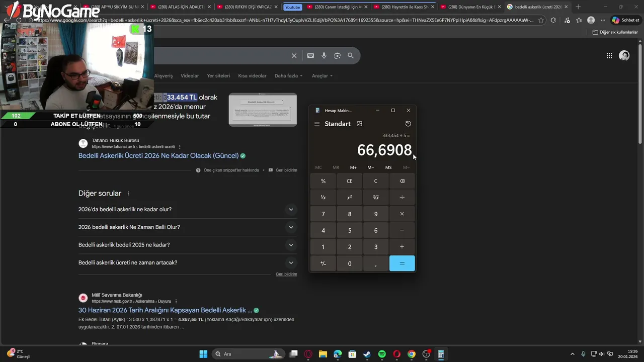Click the calculator multiply key

coord(402,214)
